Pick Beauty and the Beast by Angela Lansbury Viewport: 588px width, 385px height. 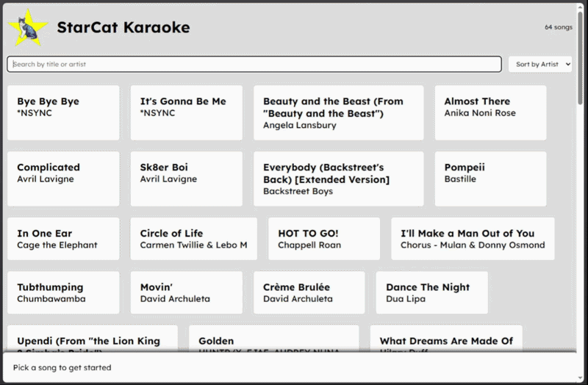pos(339,113)
